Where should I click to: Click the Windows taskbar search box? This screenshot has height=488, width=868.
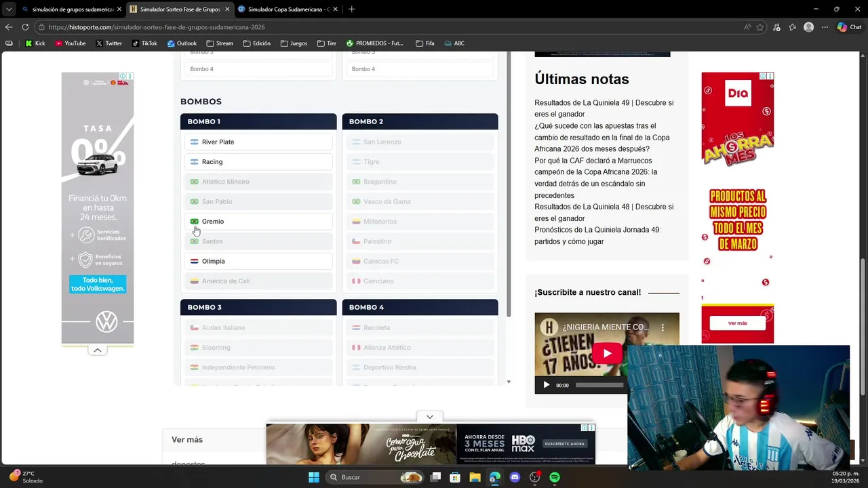pos(374,477)
